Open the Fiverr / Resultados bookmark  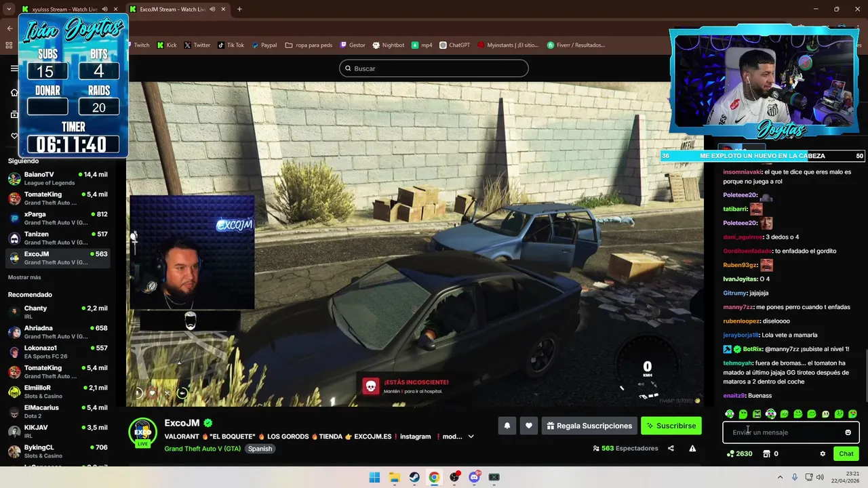pos(574,45)
